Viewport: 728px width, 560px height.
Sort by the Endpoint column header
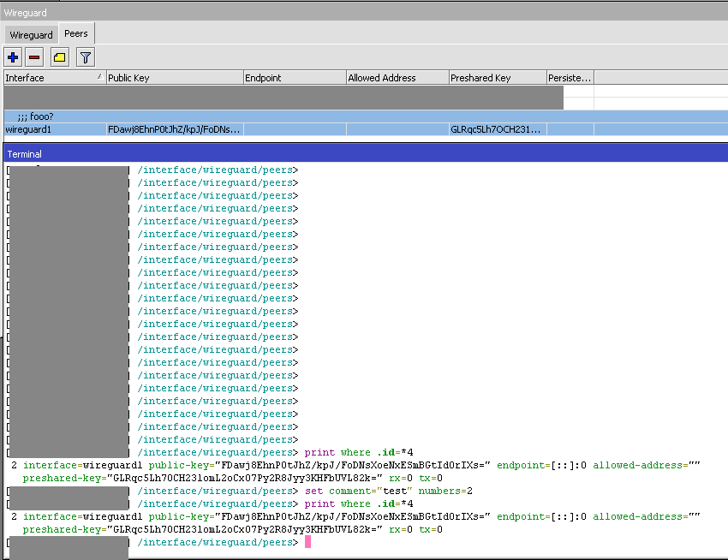click(x=295, y=78)
